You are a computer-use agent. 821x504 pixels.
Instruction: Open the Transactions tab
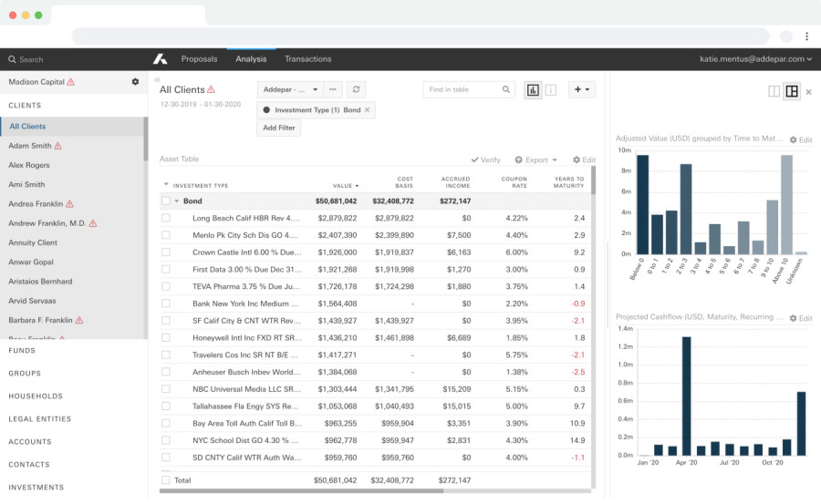pos(307,59)
